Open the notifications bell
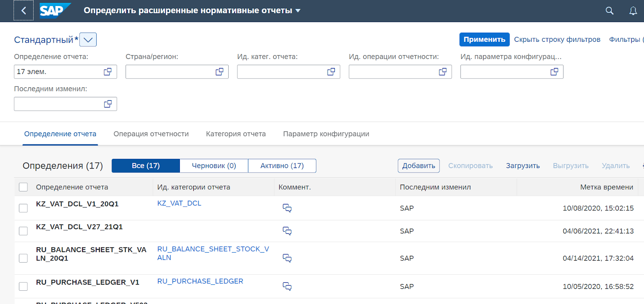 pyautogui.click(x=633, y=11)
